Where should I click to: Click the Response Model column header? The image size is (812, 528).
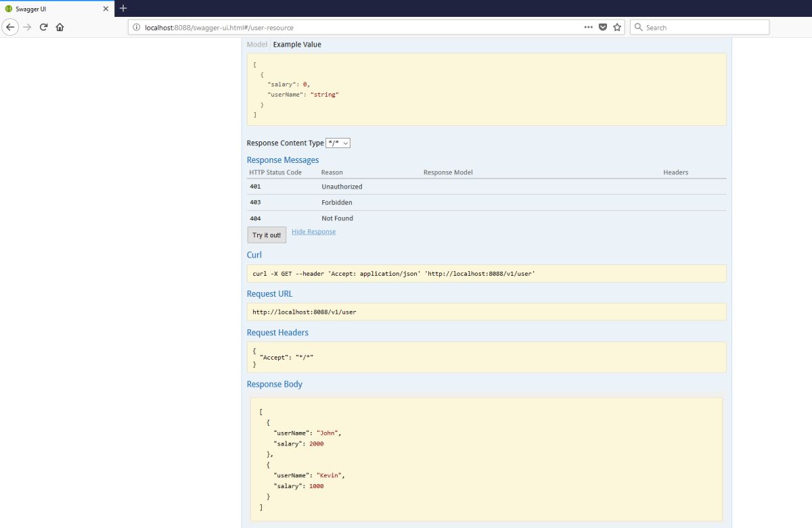coord(448,172)
